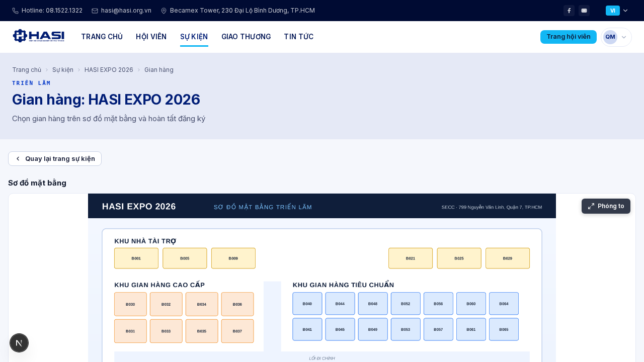Open the YouTube channel icon
The width and height of the screenshot is (644, 362).
point(584,11)
